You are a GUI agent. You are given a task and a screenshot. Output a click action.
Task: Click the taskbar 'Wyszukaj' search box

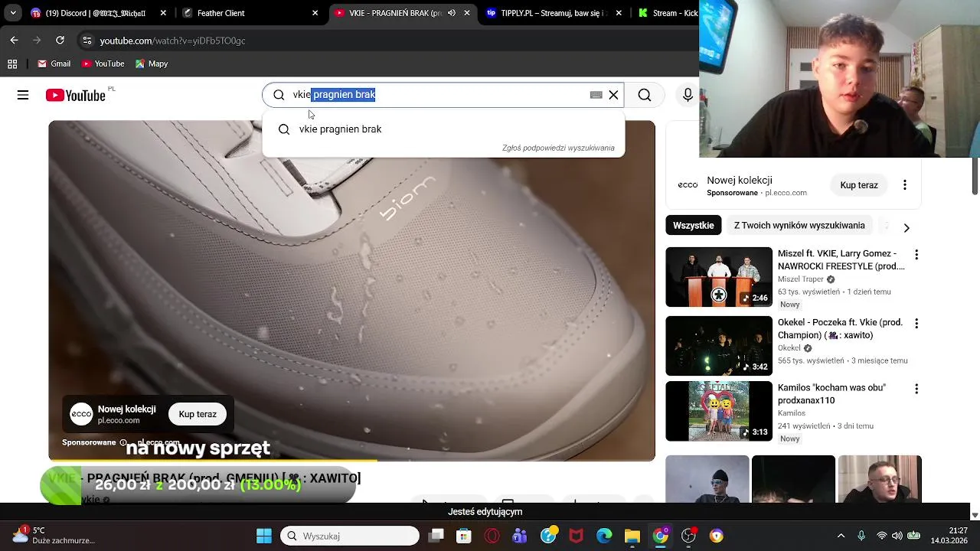(x=350, y=536)
